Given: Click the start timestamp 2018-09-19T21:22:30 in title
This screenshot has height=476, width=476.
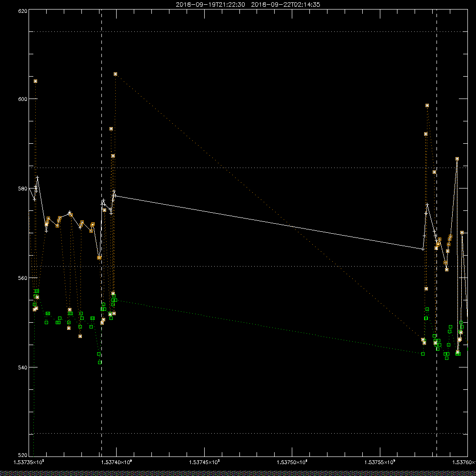Looking at the screenshot, I should tap(210, 5).
